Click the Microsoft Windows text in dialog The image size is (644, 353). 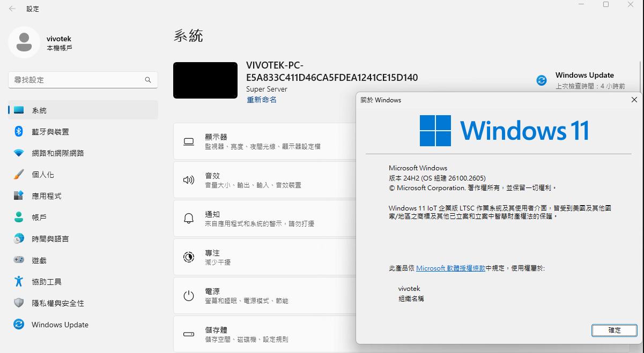click(418, 168)
